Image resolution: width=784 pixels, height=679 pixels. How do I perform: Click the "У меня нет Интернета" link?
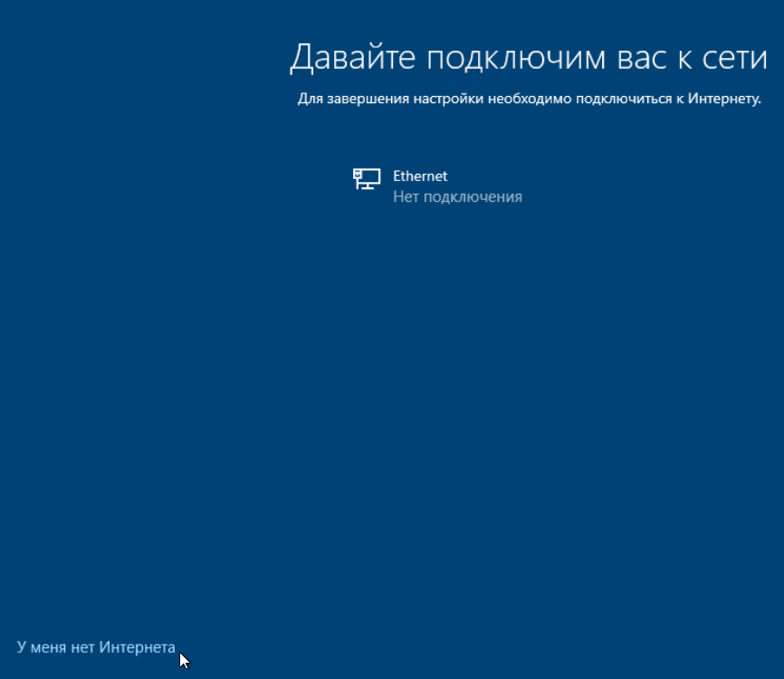point(96,646)
